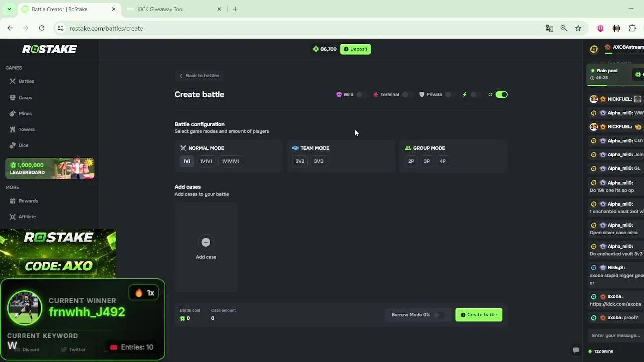
Task: Enable the Private battle toggle
Action: (x=450, y=95)
